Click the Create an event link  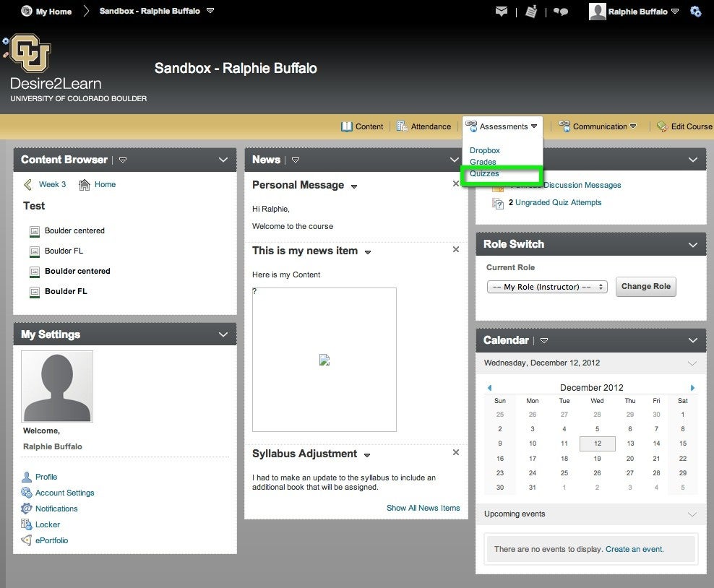[x=635, y=549]
